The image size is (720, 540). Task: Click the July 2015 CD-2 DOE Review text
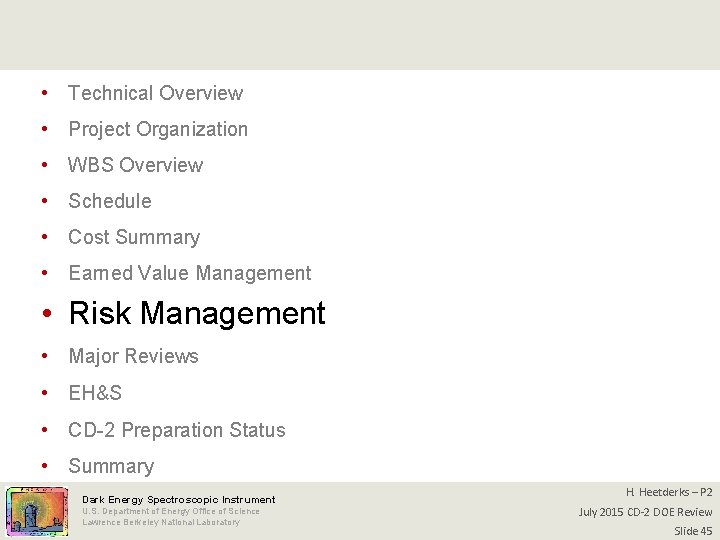coord(646,512)
